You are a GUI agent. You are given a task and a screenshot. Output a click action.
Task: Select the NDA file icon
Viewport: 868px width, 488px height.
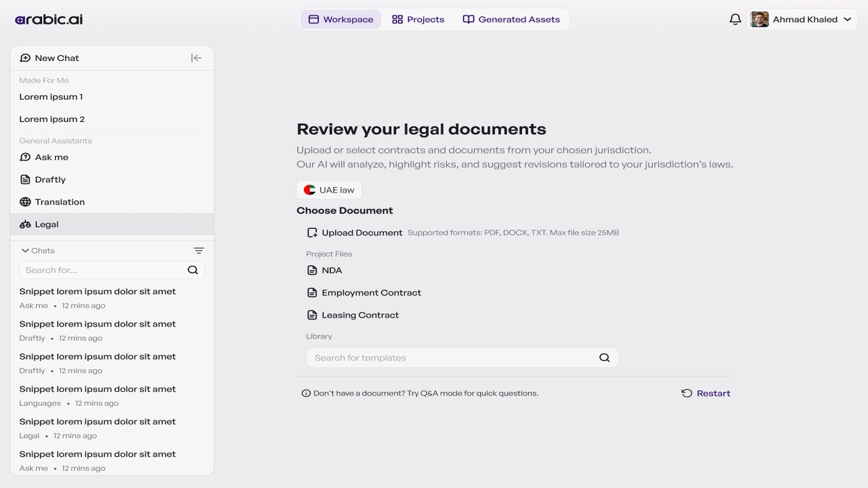coord(312,270)
